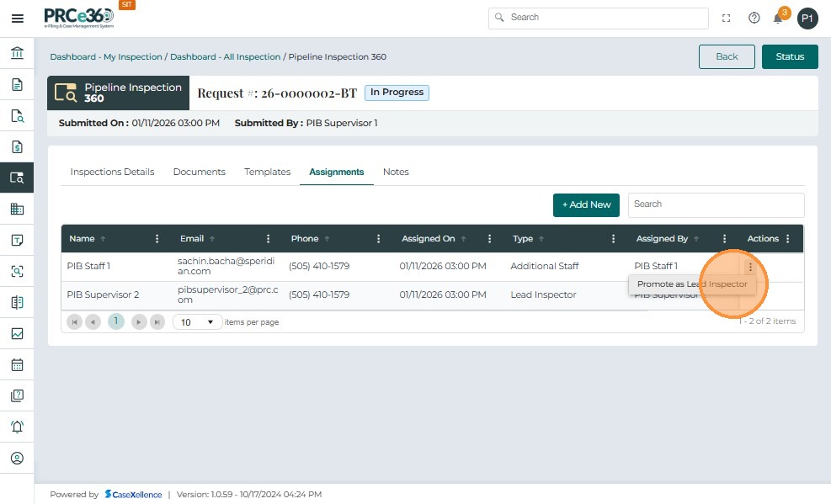Open actions kebab for PIB Staff 1 row
This screenshot has height=504, width=831.
pos(750,268)
